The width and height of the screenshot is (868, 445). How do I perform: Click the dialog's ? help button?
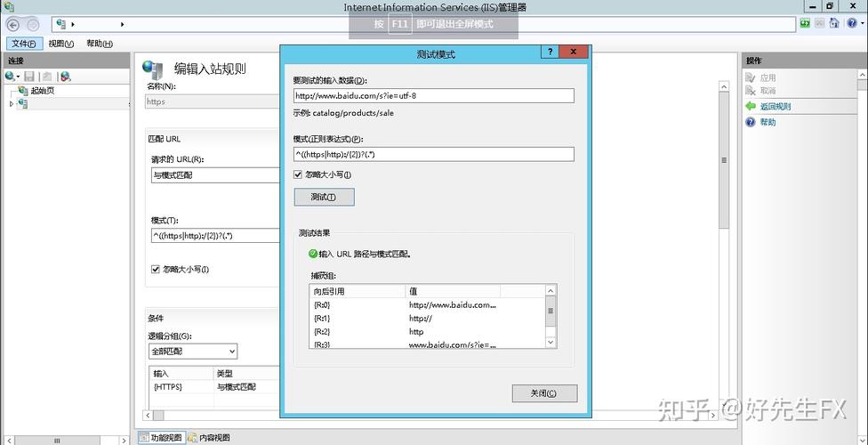[x=550, y=52]
